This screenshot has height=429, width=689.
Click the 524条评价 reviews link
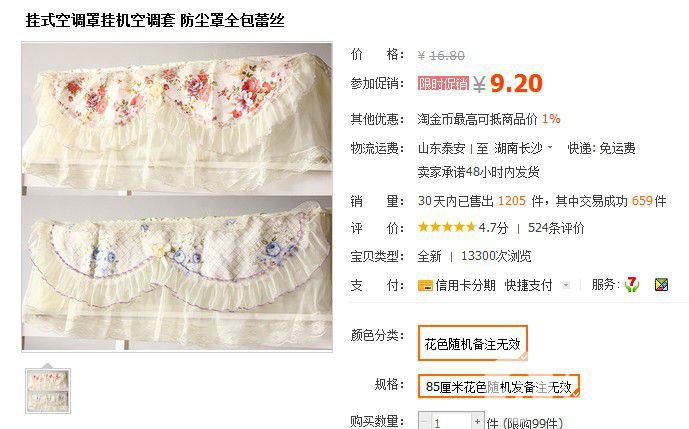tap(556, 228)
